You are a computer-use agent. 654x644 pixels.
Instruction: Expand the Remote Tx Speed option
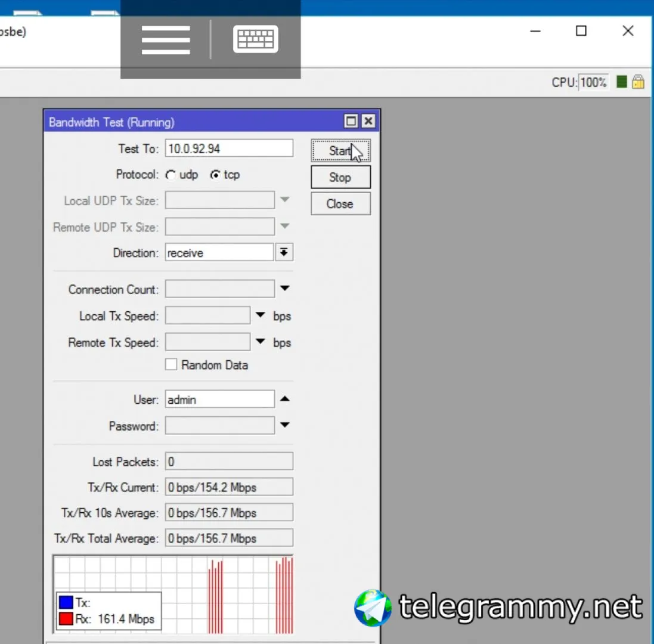[x=261, y=342]
